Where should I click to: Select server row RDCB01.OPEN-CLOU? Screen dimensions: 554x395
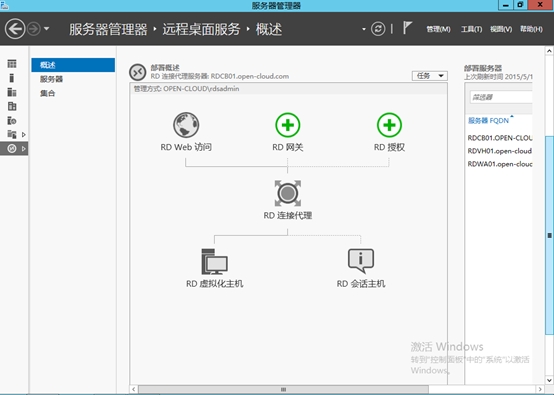click(500, 138)
